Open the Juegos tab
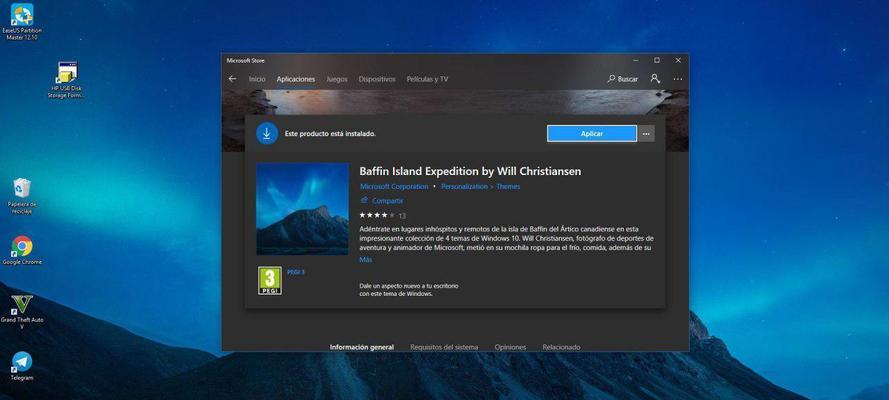Viewport: 889px width, 400px height. [x=337, y=79]
